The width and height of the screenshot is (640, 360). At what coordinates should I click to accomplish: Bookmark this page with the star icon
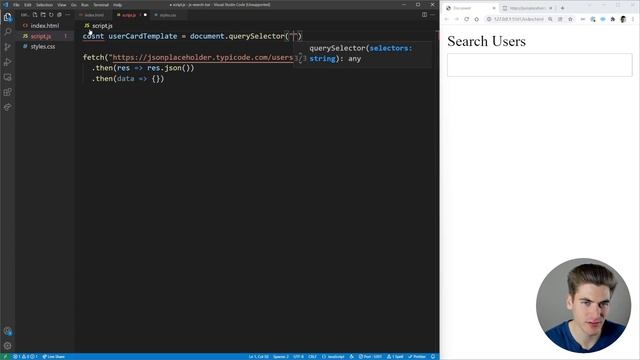570,19
